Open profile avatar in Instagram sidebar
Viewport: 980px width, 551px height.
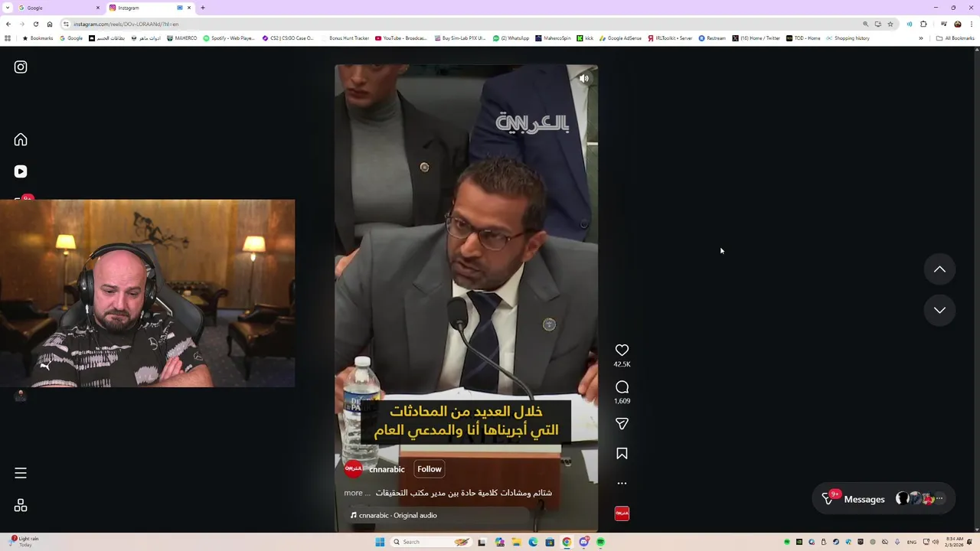21,396
